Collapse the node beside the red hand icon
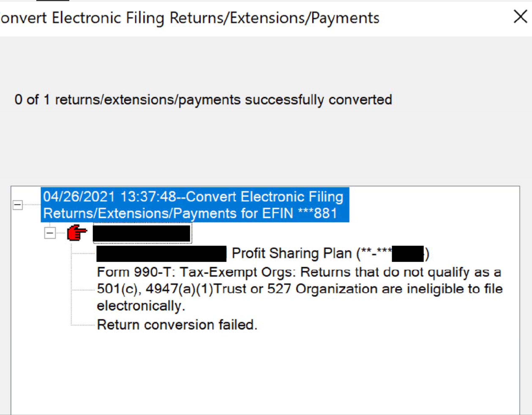The image size is (532, 415). [x=50, y=233]
